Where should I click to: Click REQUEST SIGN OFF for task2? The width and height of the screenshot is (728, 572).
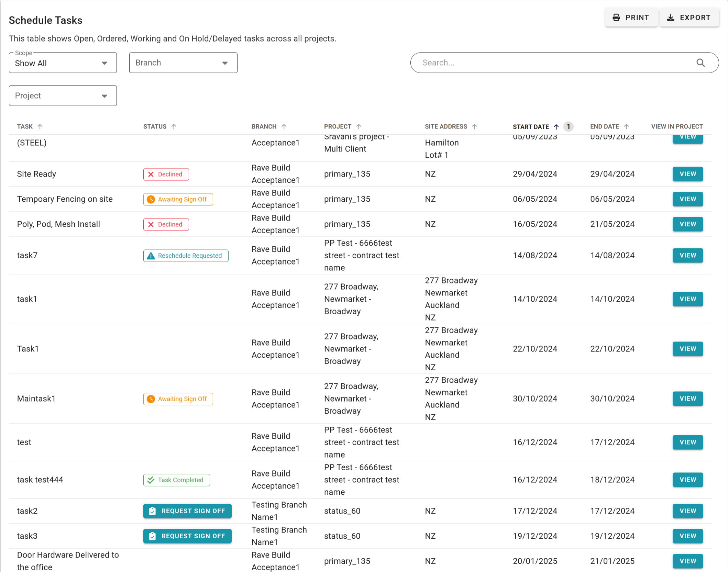187,511
